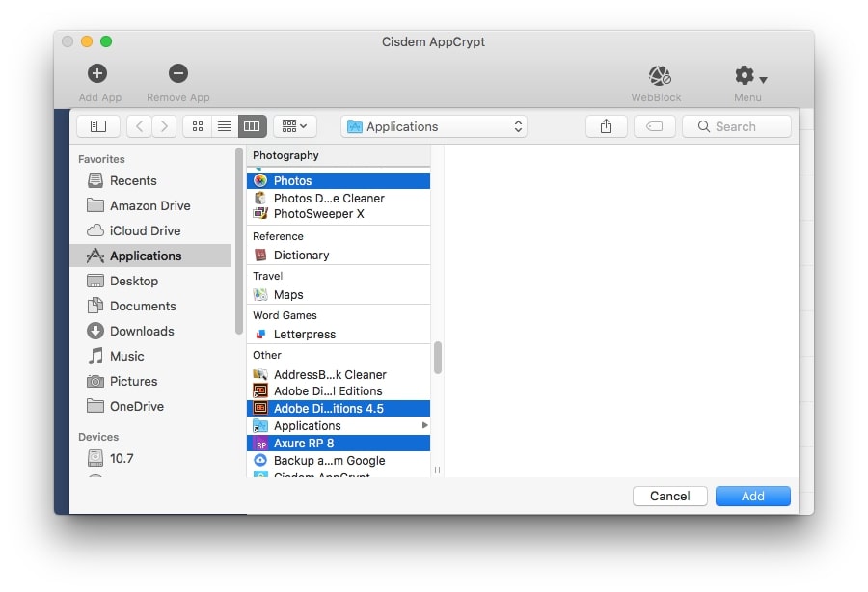
Task: Open OneDrive from the sidebar
Action: (151, 406)
